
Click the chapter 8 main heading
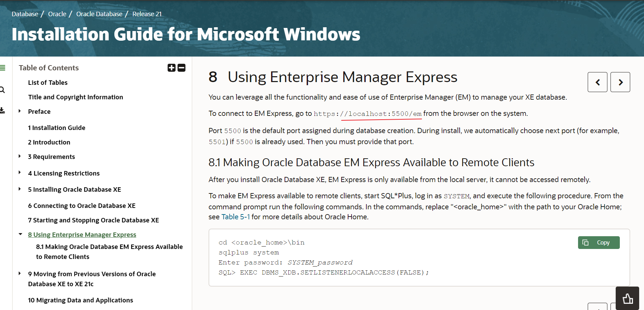tap(333, 77)
